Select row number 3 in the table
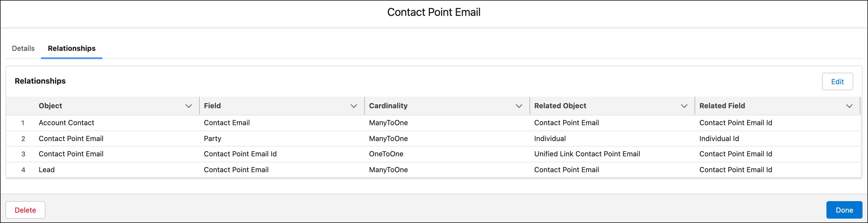This screenshot has height=223, width=868. tap(23, 154)
